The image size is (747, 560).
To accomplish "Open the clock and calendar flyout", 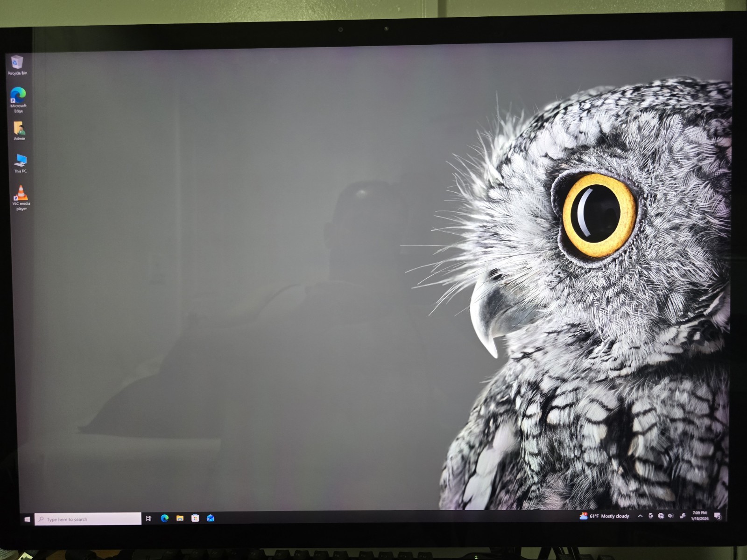I will pyautogui.click(x=699, y=516).
